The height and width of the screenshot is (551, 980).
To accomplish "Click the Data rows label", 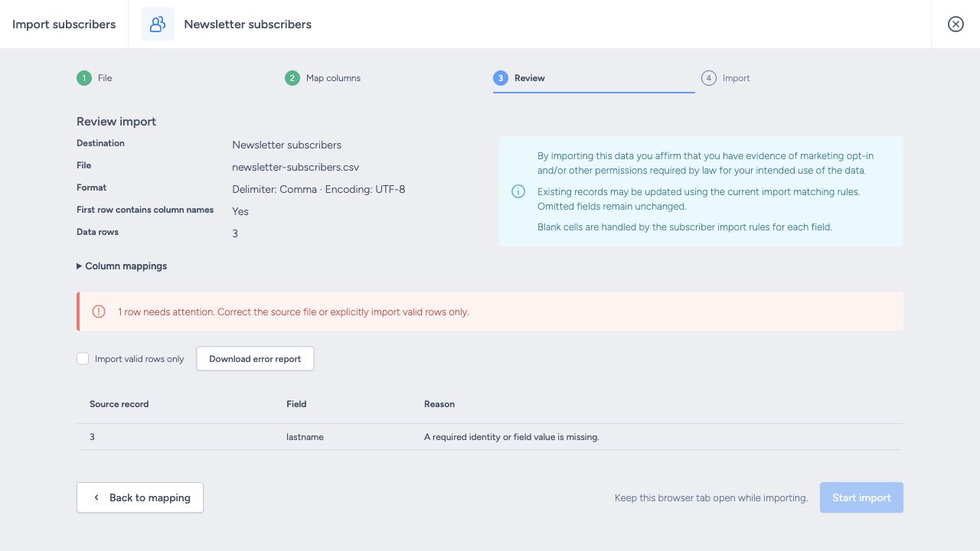I will tap(97, 232).
